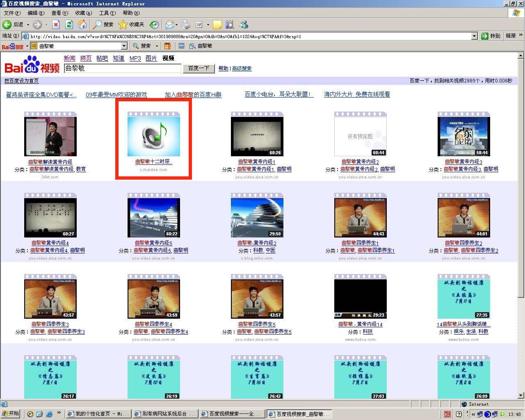Open the 工具 (Tools) menu
The height and width of the screenshot is (420, 525).
[107, 13]
